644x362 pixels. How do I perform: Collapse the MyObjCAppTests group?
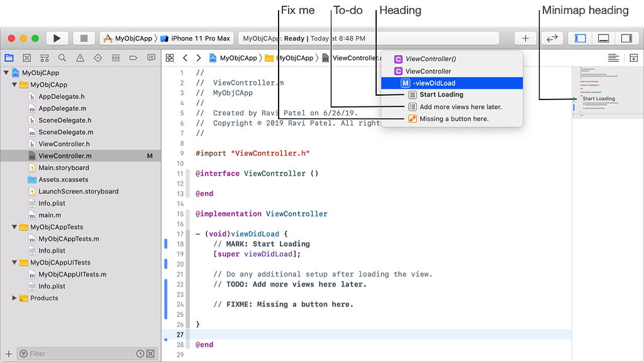(14, 227)
